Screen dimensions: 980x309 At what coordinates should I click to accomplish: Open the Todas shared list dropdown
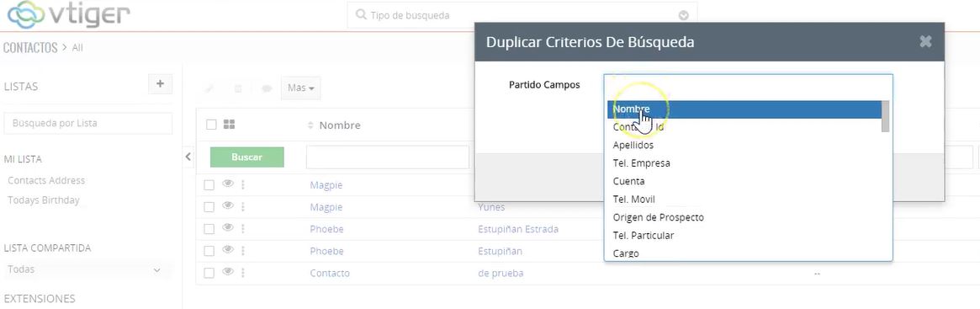tap(84, 269)
